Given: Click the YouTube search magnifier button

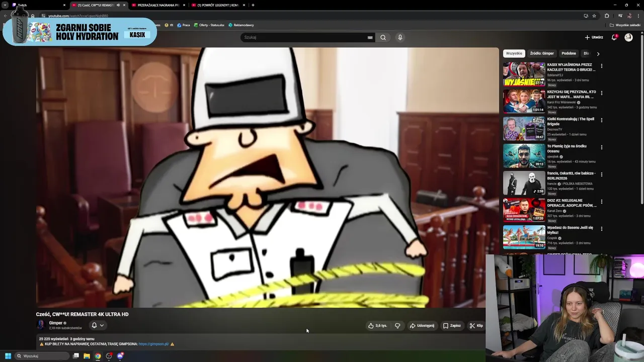Looking at the screenshot, I should pos(383,37).
